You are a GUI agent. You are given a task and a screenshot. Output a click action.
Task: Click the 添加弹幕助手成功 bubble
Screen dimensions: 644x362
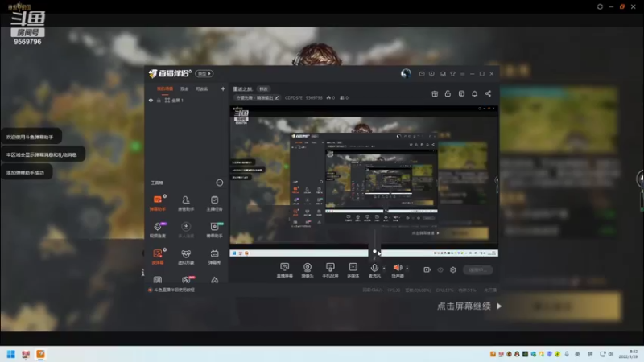(25, 172)
